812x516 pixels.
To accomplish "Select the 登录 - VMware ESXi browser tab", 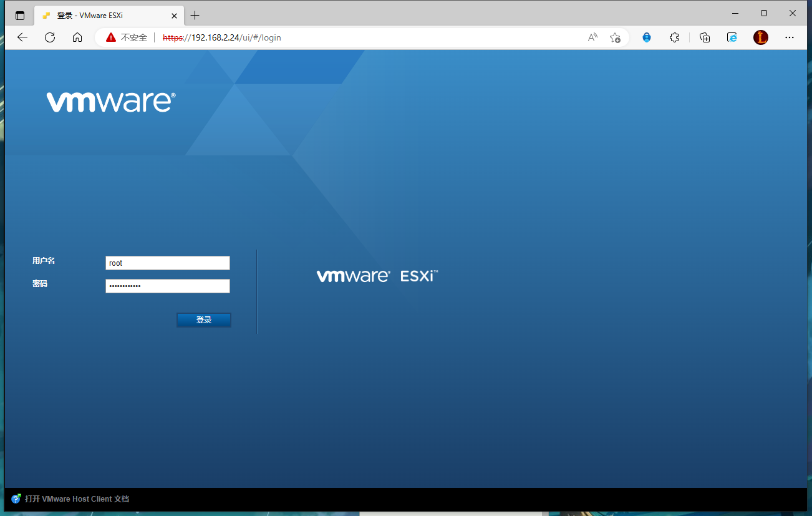I will coord(109,16).
